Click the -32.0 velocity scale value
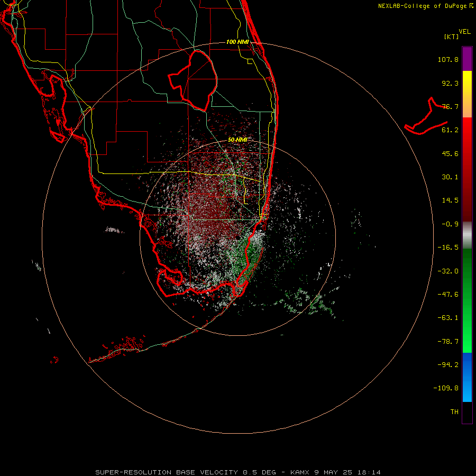 (x=448, y=271)
